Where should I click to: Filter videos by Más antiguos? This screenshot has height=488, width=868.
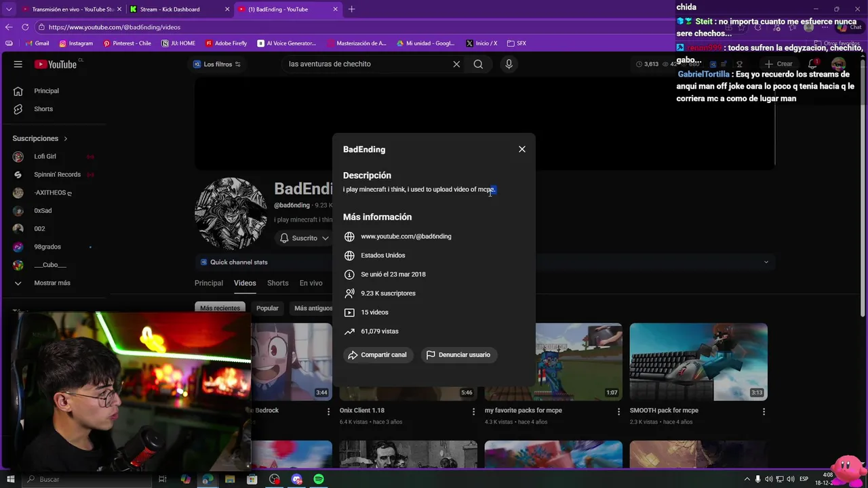(313, 308)
